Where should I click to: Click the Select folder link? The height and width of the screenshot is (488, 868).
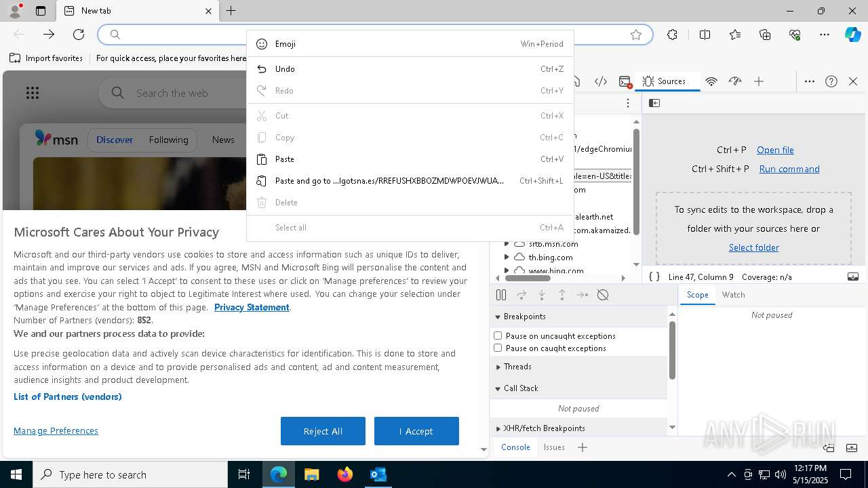(753, 247)
